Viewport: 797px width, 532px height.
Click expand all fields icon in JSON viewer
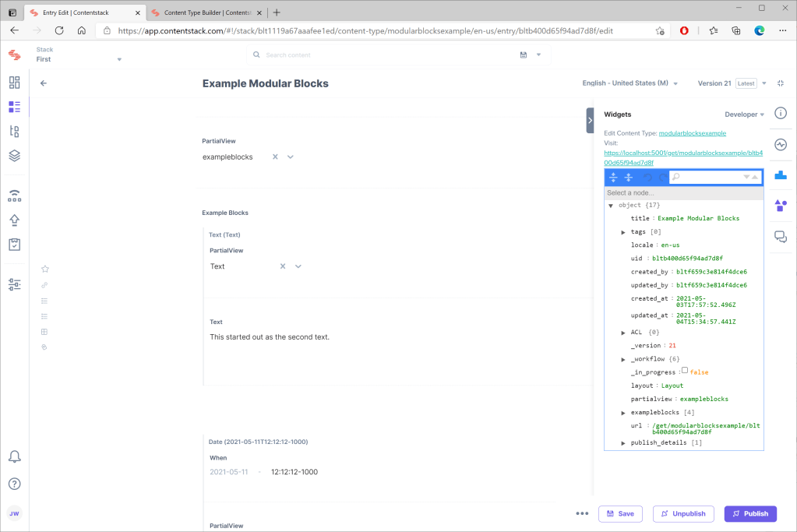point(613,178)
